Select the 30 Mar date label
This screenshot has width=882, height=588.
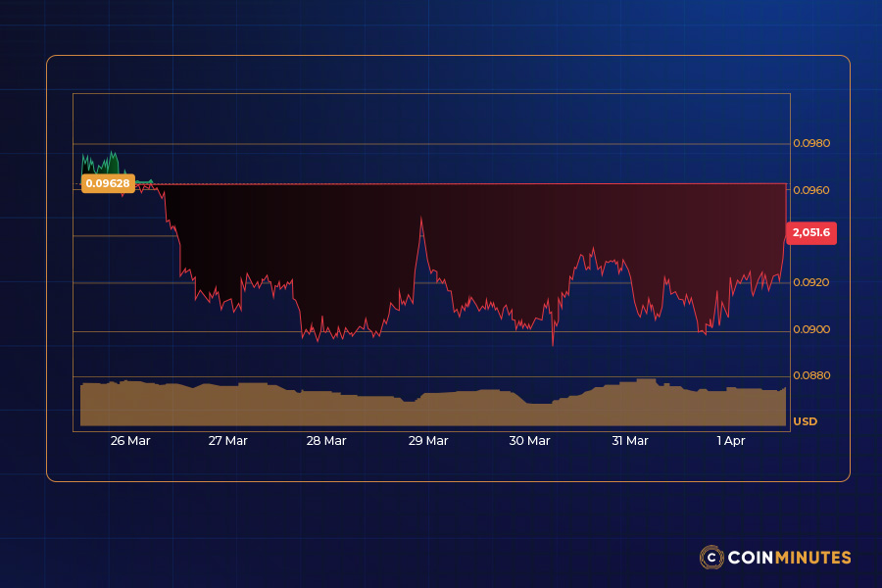pyautogui.click(x=529, y=441)
